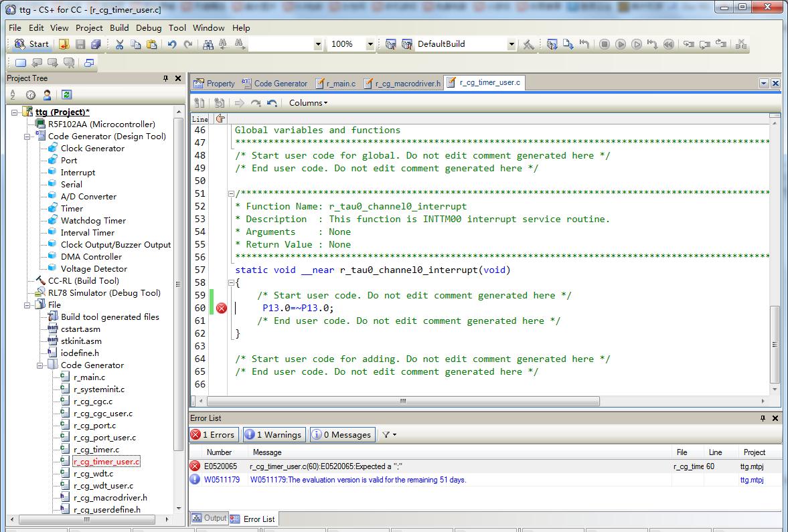Open the search text combo box dropdown
The image size is (788, 532).
click(x=317, y=44)
